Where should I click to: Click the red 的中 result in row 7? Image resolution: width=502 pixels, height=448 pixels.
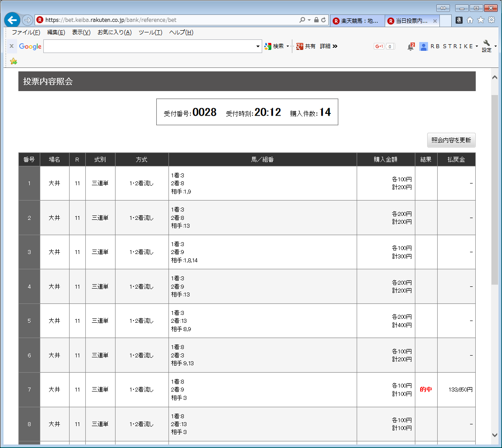[426, 389]
